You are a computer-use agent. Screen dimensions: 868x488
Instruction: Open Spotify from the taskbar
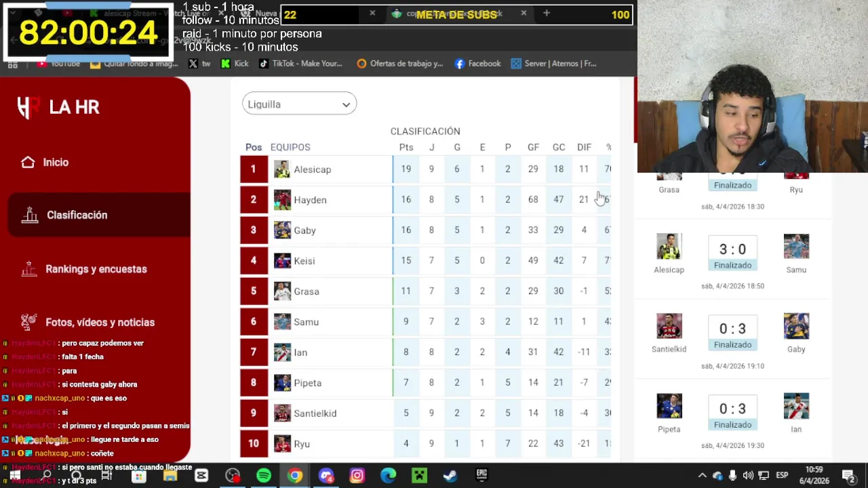click(264, 476)
